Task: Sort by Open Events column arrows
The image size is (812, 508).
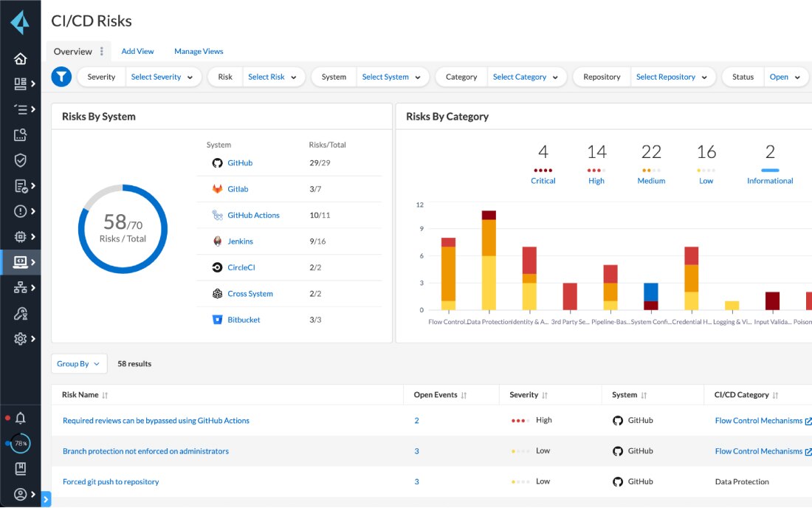Action: (x=464, y=395)
